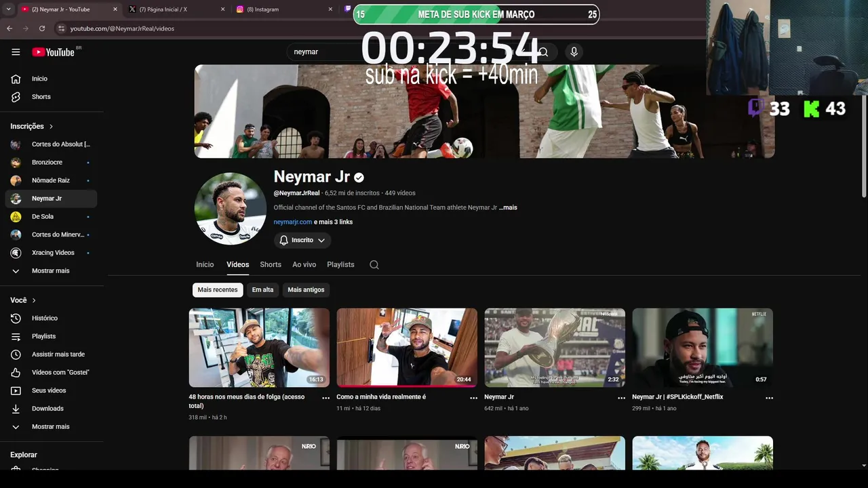Expand Mostrar mais under Você

[52, 426]
